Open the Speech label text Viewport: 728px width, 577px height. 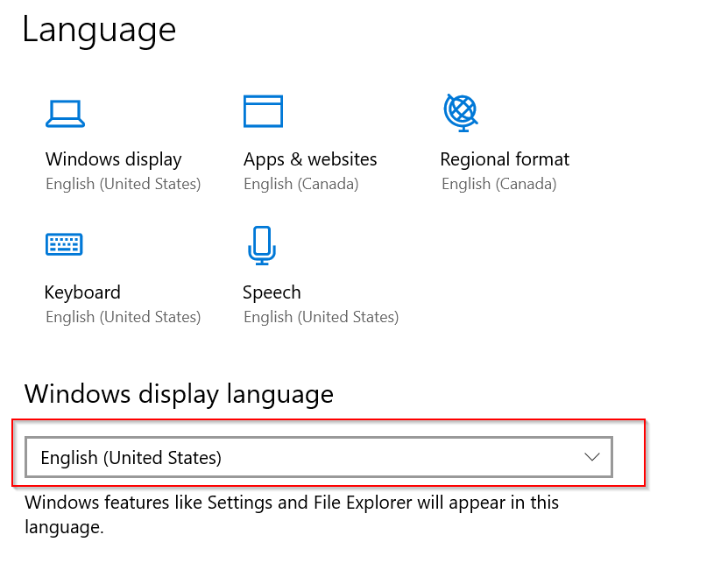click(272, 292)
